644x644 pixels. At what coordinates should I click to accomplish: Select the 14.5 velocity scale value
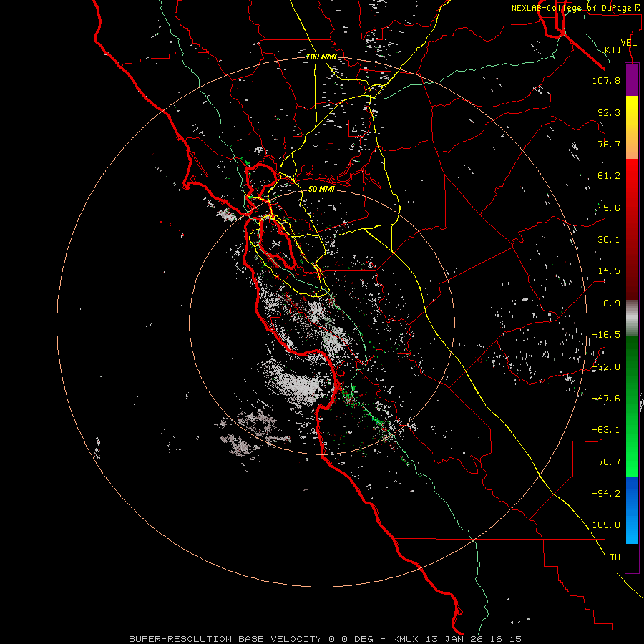pyautogui.click(x=609, y=271)
